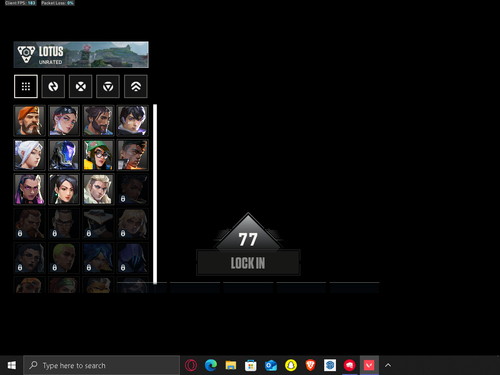The image size is (500, 375).
Task: Open Outlook from taskbar
Action: pos(271,365)
